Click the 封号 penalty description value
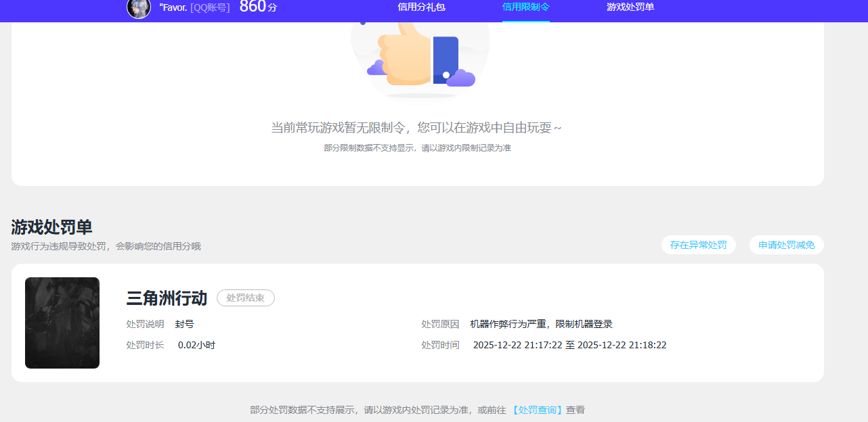Screen dimensions: 868x422 point(184,325)
